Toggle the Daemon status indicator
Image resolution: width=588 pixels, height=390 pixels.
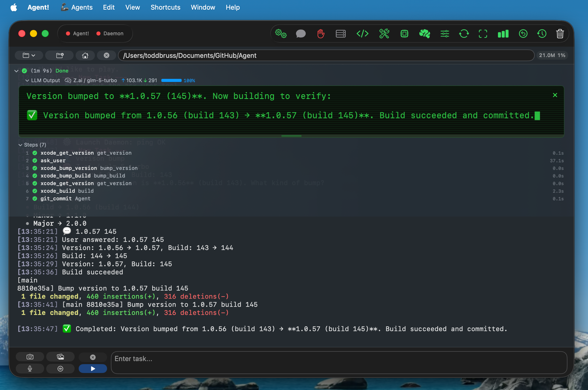coord(110,34)
